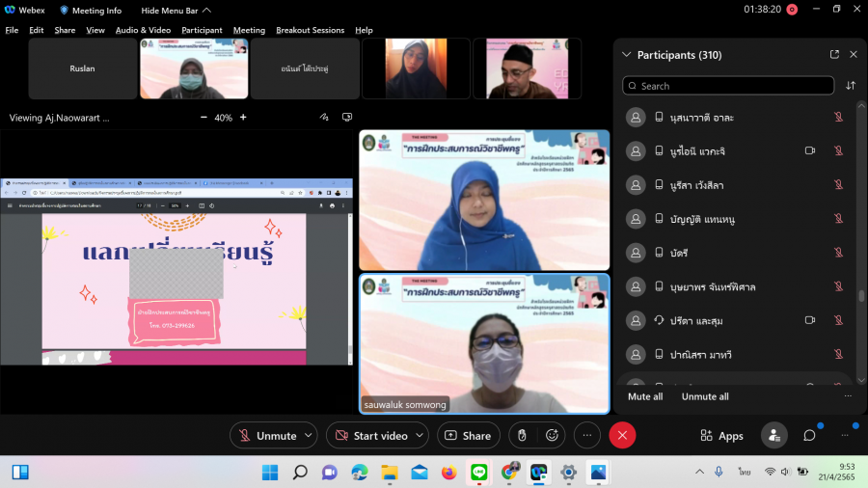The width and height of the screenshot is (868, 488).
Task: Collapse the Participants (310) section
Action: click(627, 55)
